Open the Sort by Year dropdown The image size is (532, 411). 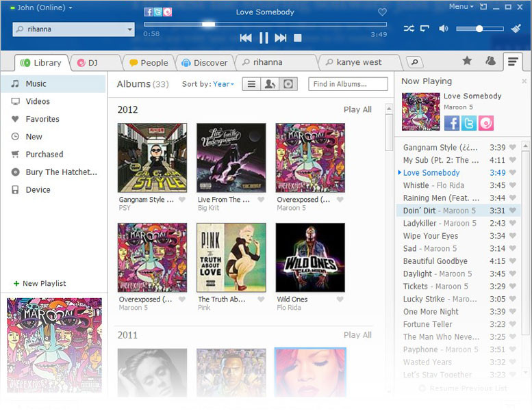[x=223, y=84]
